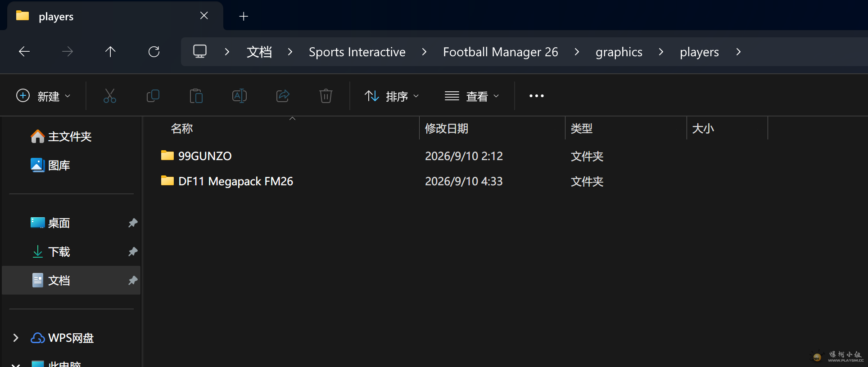The width and height of the screenshot is (868, 367).
Task: Click Sports Interactive breadcrumb
Action: 357,52
